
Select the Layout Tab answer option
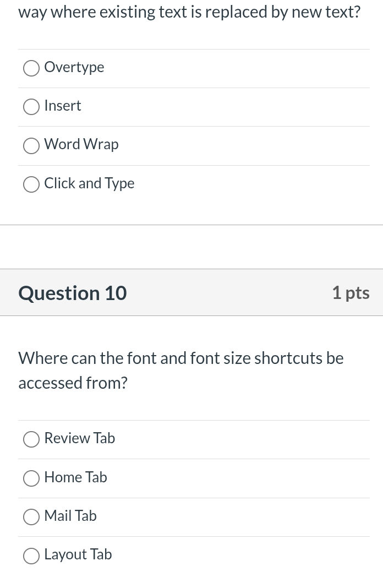click(x=31, y=556)
